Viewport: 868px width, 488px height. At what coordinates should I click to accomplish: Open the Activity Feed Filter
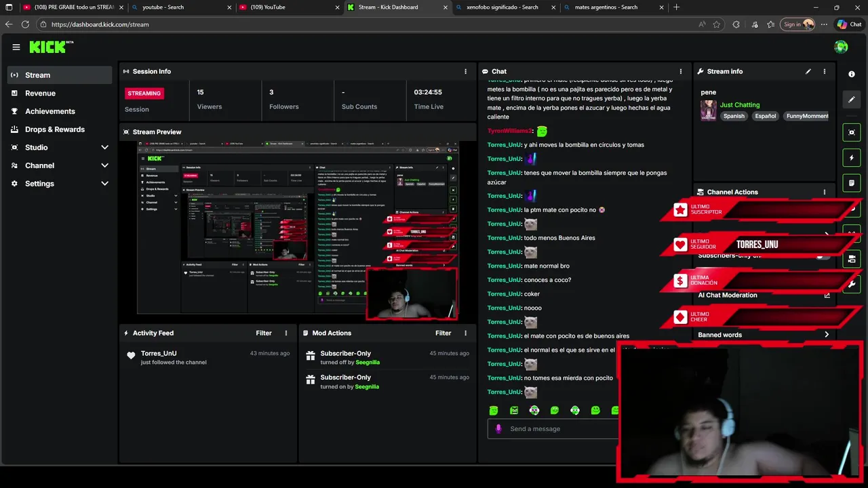pyautogui.click(x=264, y=333)
